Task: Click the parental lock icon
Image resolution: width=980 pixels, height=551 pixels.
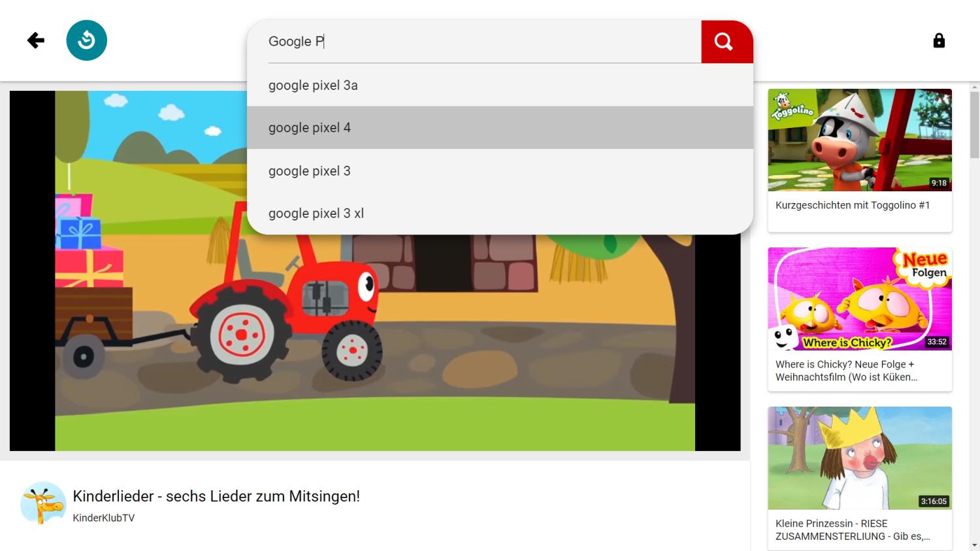Action: click(x=939, y=40)
